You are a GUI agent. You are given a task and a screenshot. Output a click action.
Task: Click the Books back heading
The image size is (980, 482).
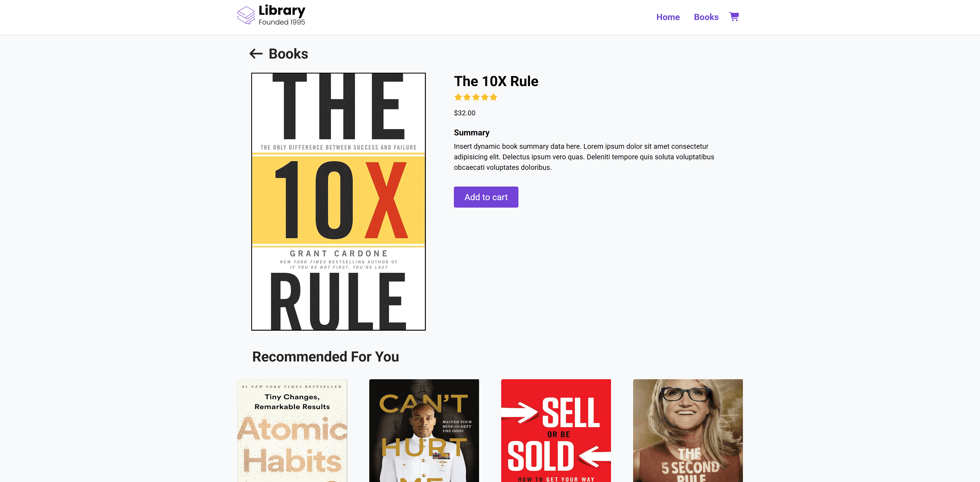[x=288, y=54]
